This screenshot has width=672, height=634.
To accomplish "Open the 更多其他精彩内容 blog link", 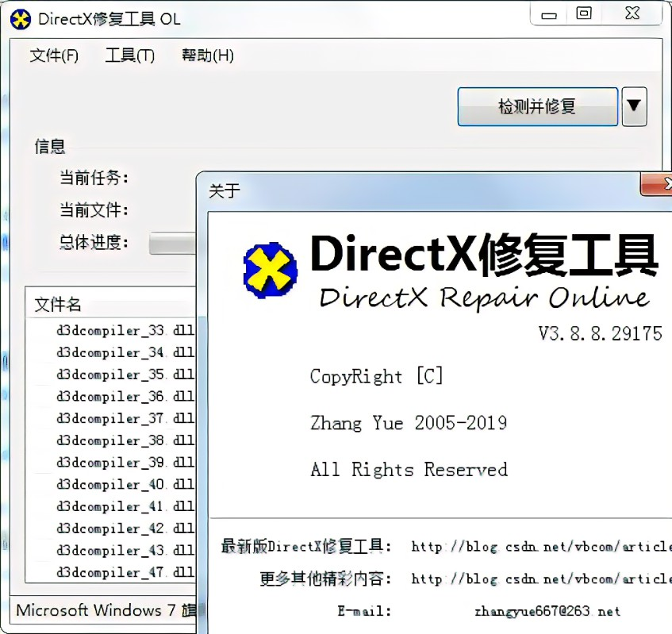I will click(x=541, y=579).
